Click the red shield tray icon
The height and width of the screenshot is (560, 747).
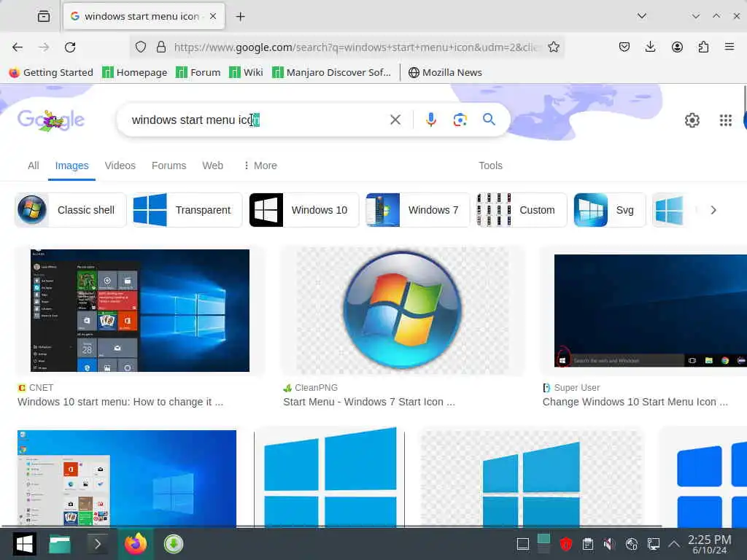(565, 544)
